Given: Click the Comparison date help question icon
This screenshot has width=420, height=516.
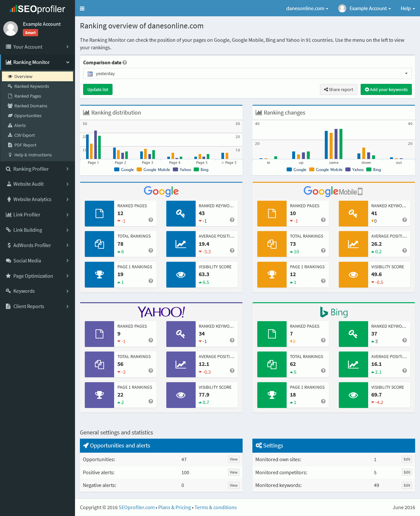Looking at the screenshot, I should click(125, 62).
